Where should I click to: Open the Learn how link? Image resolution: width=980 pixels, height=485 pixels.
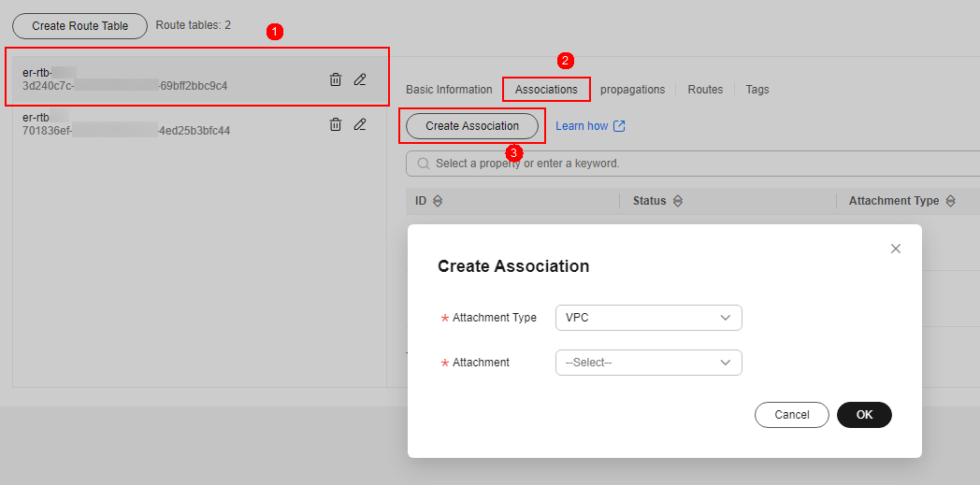589,126
